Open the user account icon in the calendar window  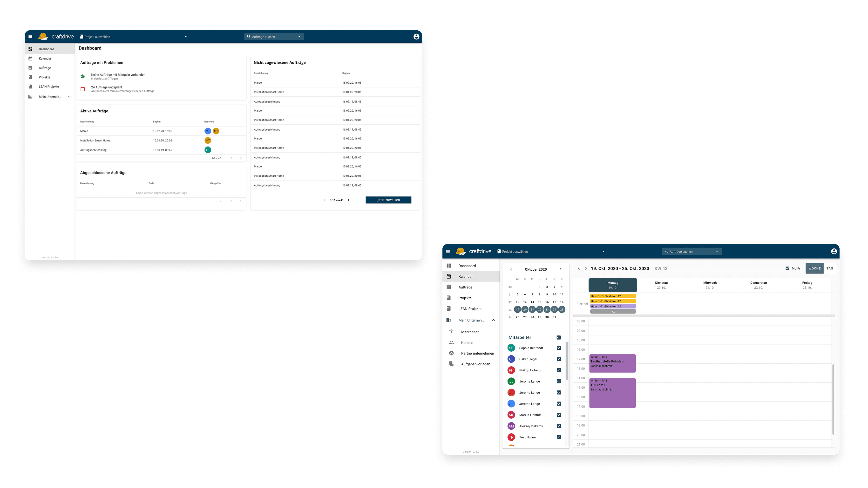coord(834,251)
